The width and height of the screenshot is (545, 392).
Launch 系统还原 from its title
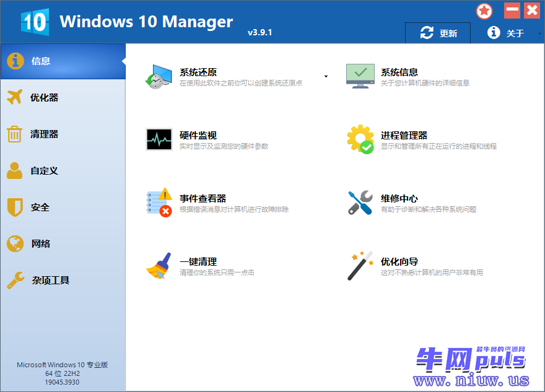tap(198, 72)
